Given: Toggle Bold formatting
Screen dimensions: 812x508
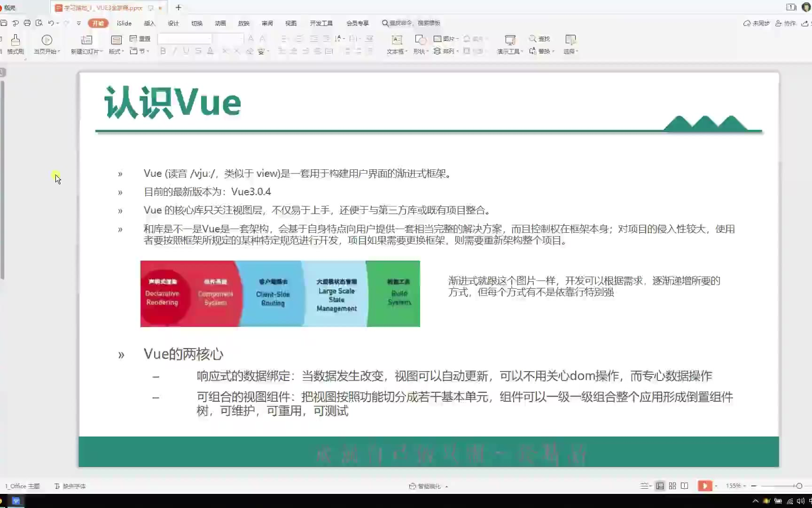Looking at the screenshot, I should [163, 51].
